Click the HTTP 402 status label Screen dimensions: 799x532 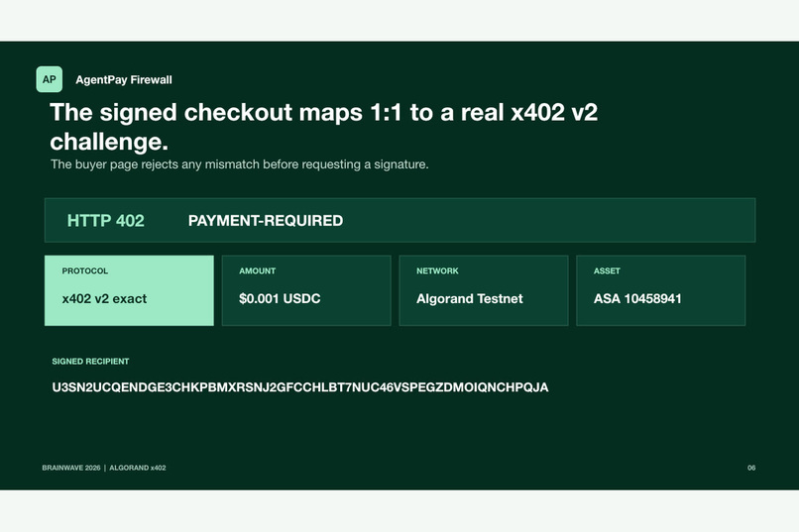pyautogui.click(x=105, y=221)
